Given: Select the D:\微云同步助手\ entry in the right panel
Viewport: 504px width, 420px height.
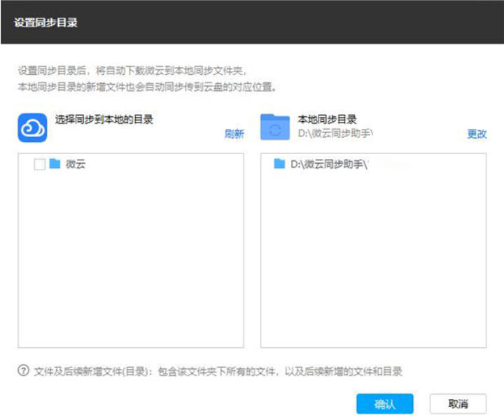Looking at the screenshot, I should coord(329,164).
